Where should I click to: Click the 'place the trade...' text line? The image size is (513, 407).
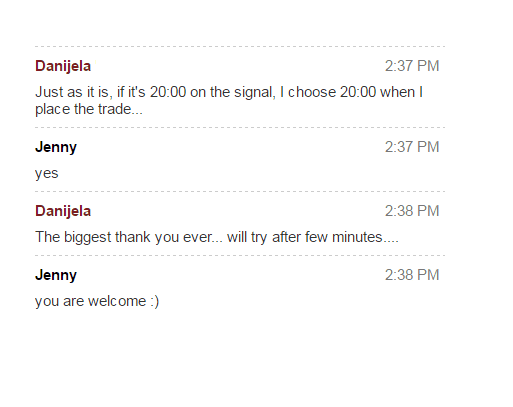(x=89, y=109)
